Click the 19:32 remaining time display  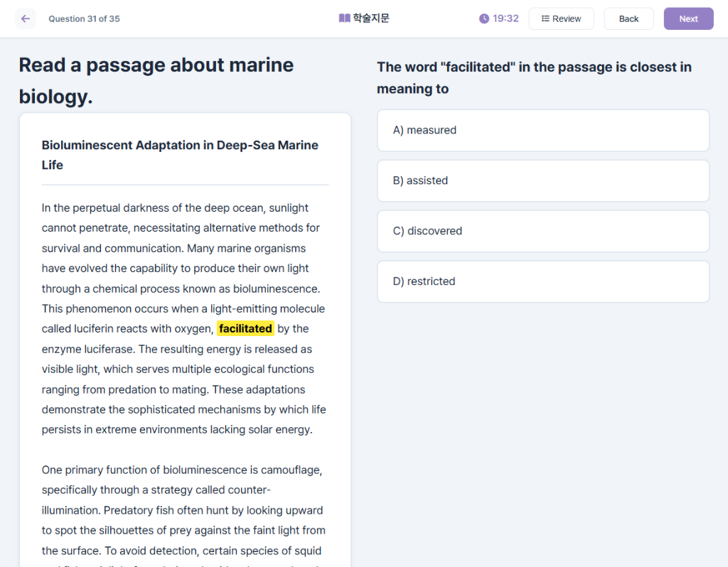tap(505, 18)
